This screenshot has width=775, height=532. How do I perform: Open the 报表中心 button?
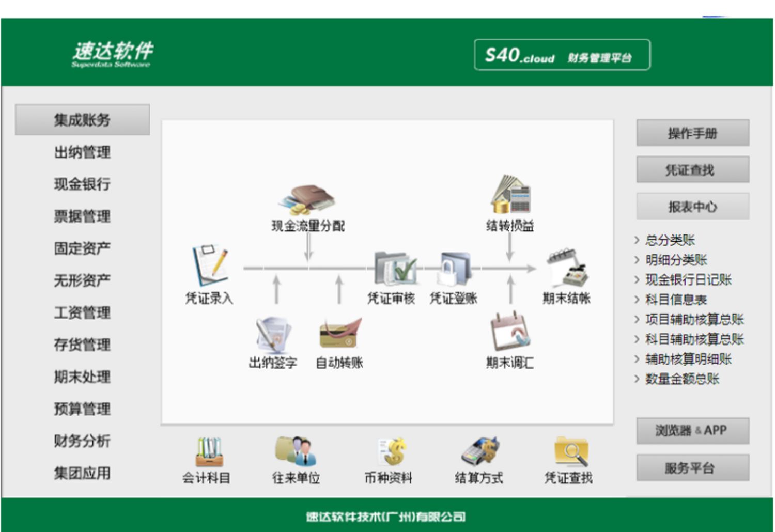coord(693,207)
